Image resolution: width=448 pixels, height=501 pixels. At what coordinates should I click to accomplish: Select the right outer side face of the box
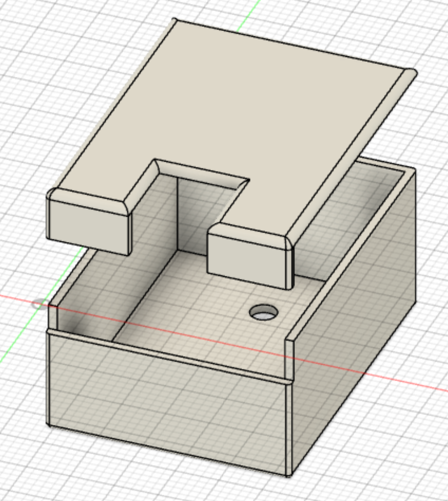(355, 323)
